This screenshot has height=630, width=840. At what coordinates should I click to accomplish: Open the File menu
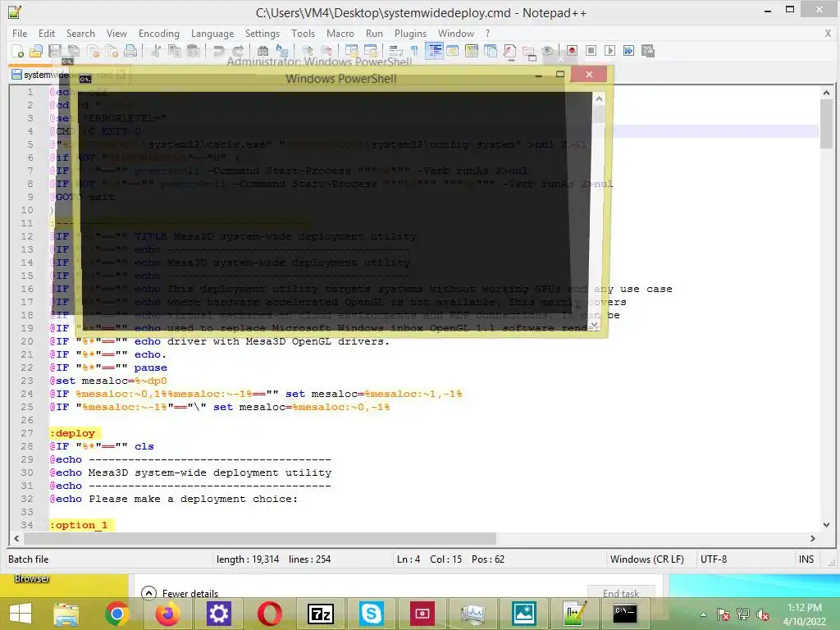click(20, 33)
